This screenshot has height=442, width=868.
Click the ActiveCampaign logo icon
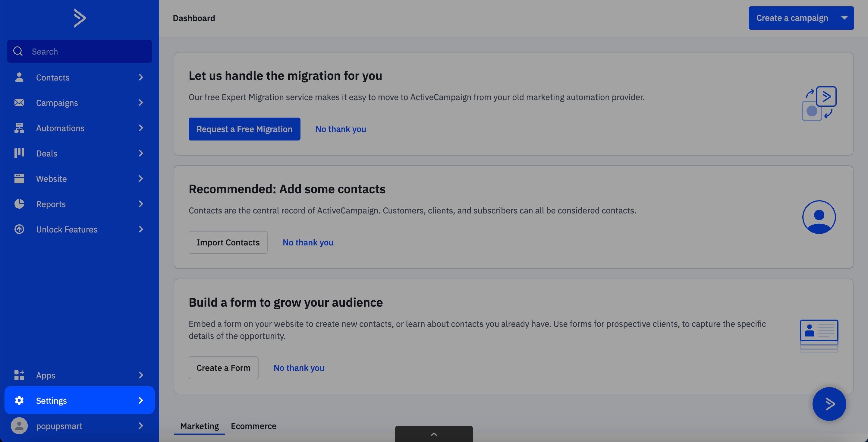pos(80,18)
